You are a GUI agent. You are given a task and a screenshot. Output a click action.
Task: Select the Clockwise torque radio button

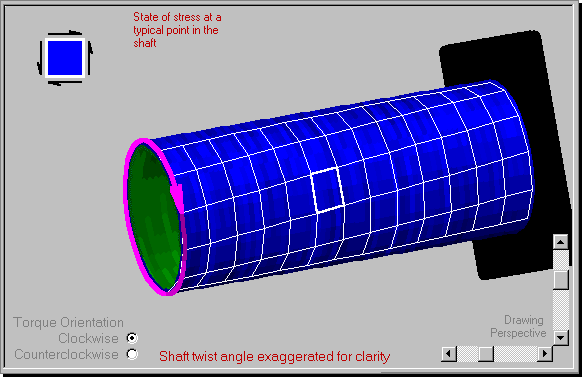coord(132,338)
